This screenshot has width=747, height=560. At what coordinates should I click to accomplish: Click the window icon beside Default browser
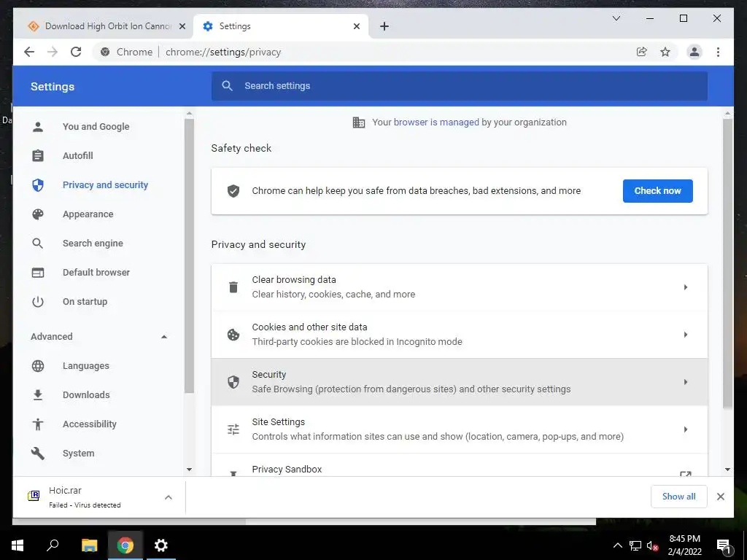pyautogui.click(x=38, y=273)
